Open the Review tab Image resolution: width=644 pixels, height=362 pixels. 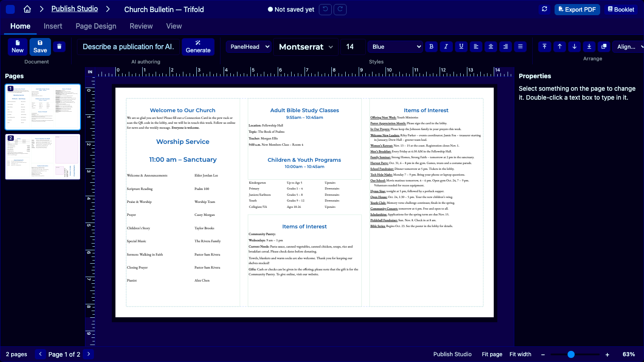[141, 26]
